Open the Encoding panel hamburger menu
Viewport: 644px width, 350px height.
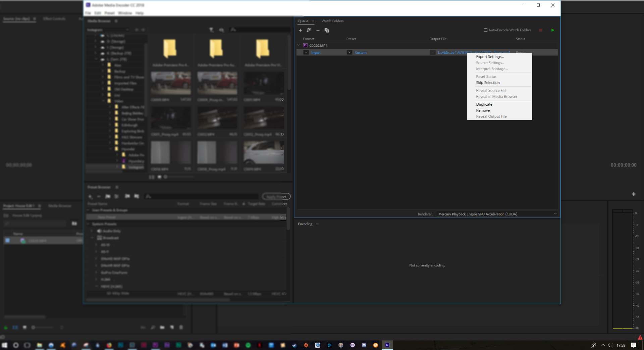[317, 224]
